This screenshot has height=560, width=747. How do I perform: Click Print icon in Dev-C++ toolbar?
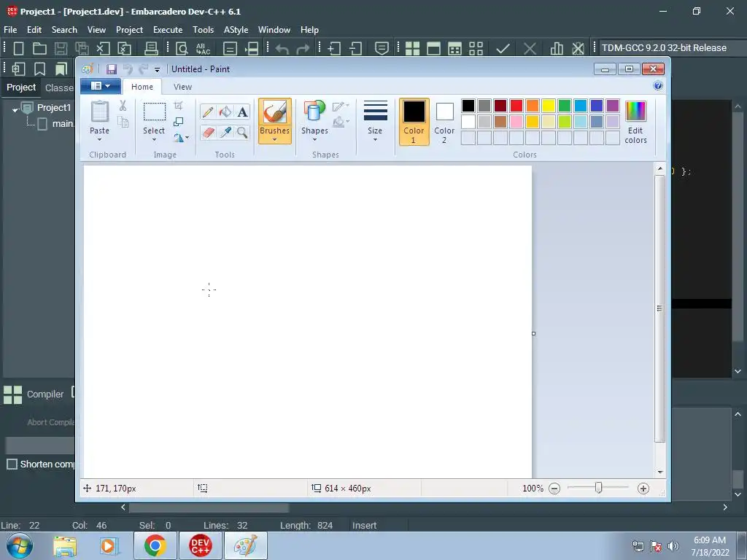[151, 49]
